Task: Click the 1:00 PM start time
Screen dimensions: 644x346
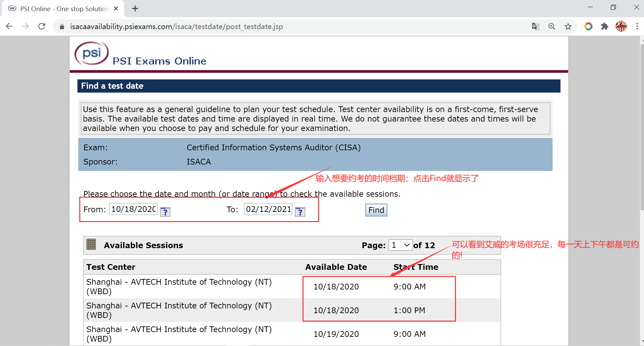Action: (x=409, y=310)
